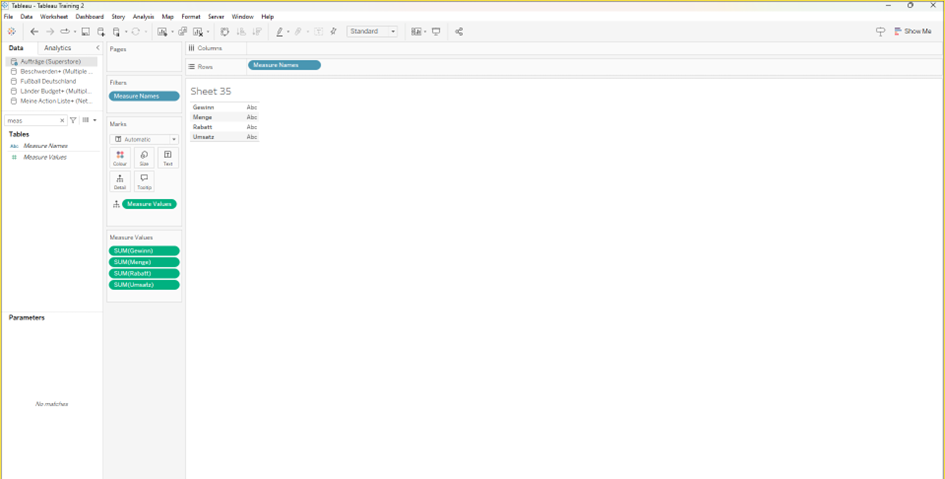Open the Format menu
Viewport: 945px width, 479px height.
click(191, 17)
